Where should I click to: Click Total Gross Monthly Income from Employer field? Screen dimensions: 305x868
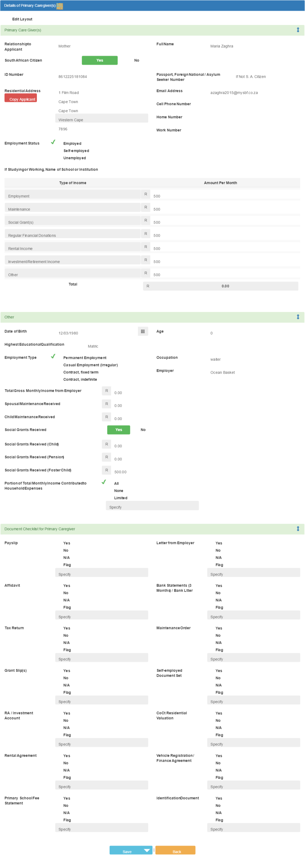click(x=129, y=391)
